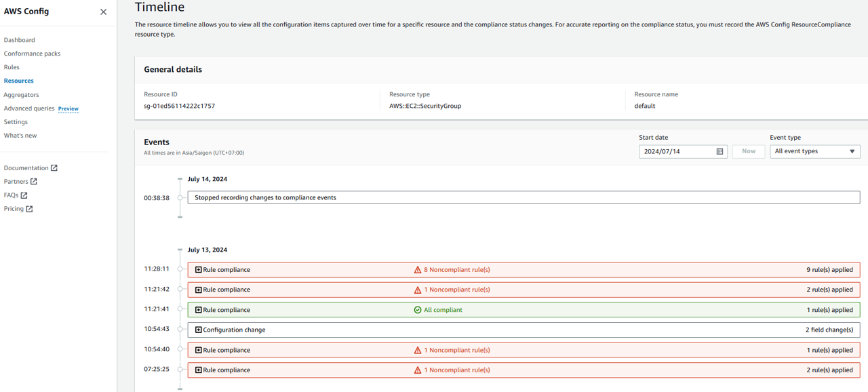Click the green All compliant checkmark icon
868x392 pixels.
pos(418,310)
